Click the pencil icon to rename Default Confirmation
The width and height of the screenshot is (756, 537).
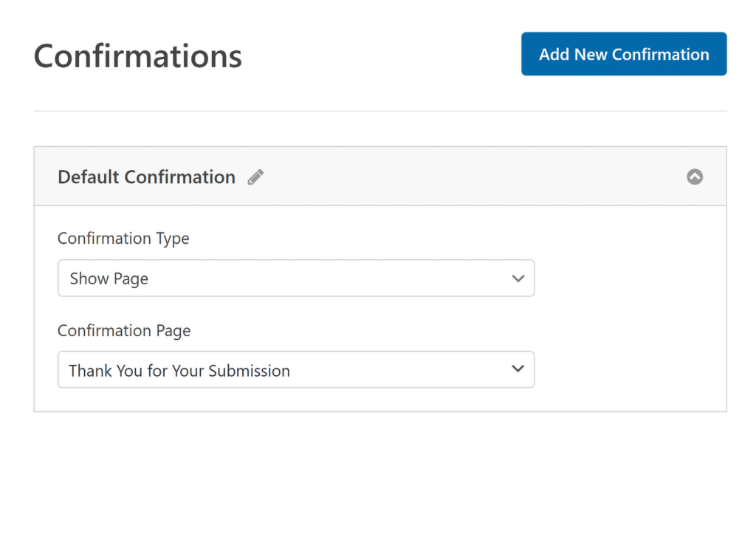tap(255, 177)
